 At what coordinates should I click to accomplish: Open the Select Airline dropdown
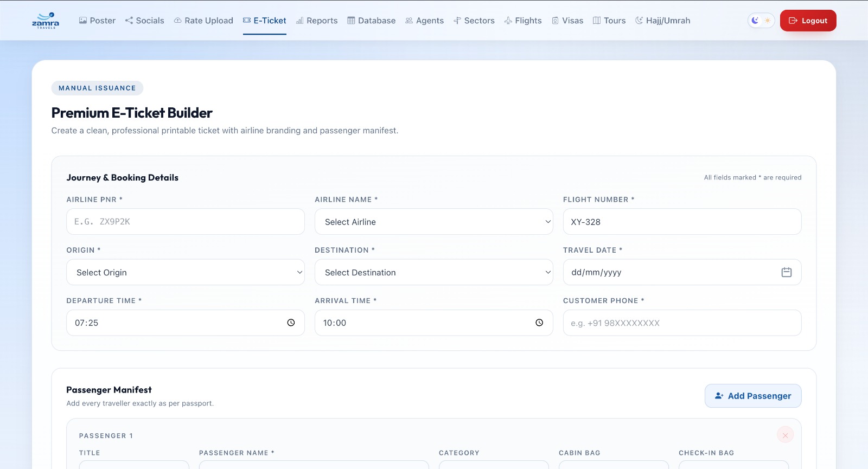pos(434,222)
